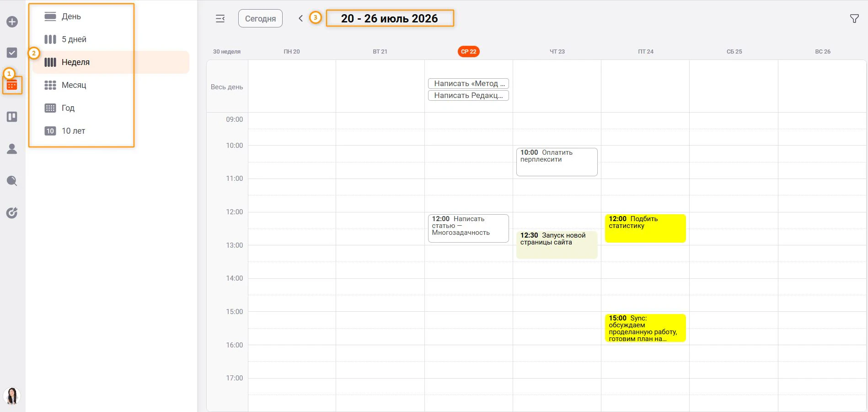Click the СР 22 current day badge
868x412 pixels.
coord(468,52)
